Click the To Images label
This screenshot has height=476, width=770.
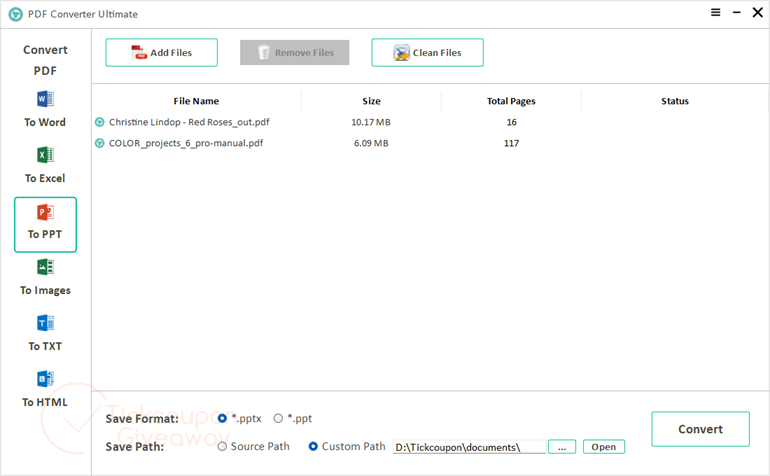(x=45, y=290)
